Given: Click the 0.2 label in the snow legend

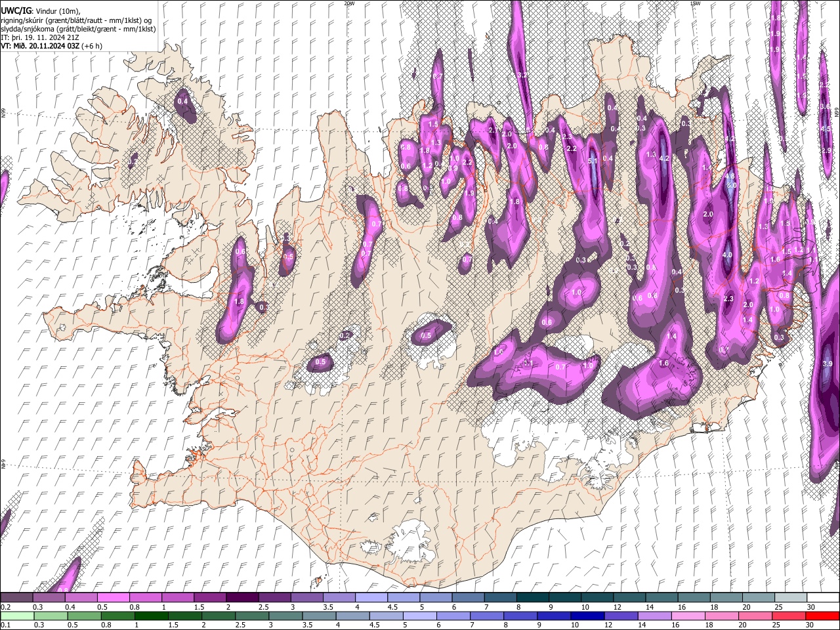Looking at the screenshot, I should (x=5, y=607).
